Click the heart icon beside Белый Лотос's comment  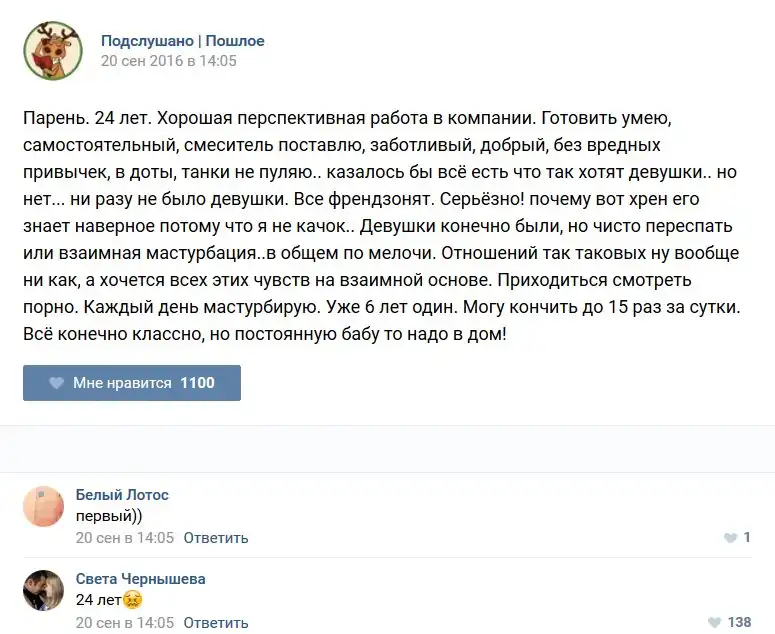[730, 538]
